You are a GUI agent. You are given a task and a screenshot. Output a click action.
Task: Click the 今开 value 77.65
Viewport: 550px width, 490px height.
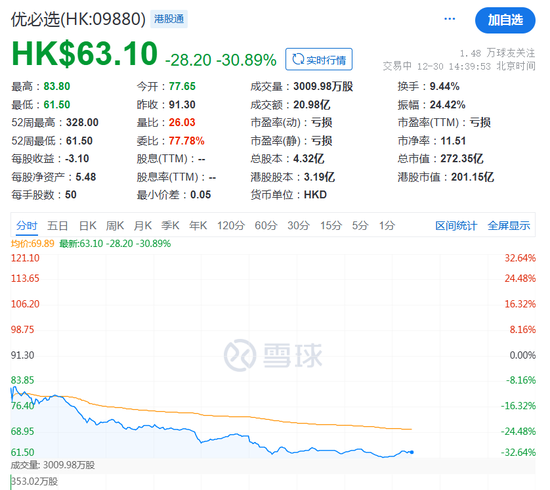182,86
